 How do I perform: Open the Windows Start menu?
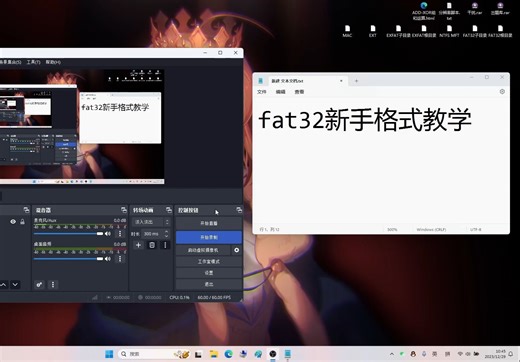click(x=109, y=354)
